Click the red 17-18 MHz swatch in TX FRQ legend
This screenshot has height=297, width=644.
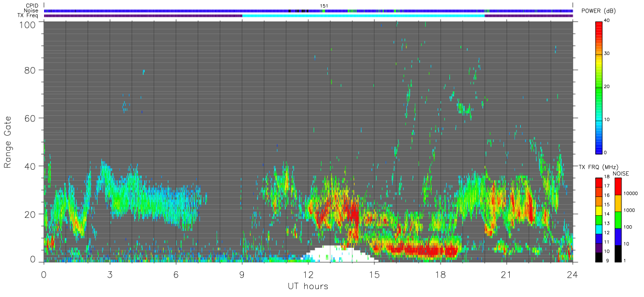tap(598, 182)
